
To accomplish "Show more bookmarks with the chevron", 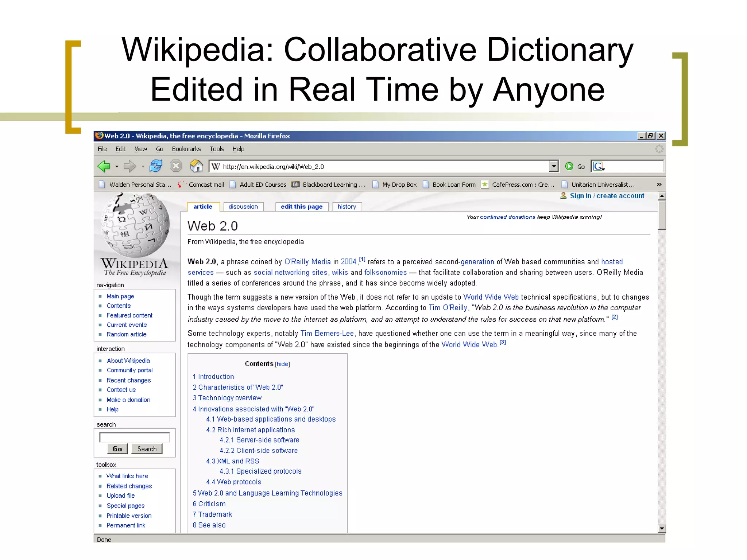I will [x=659, y=184].
